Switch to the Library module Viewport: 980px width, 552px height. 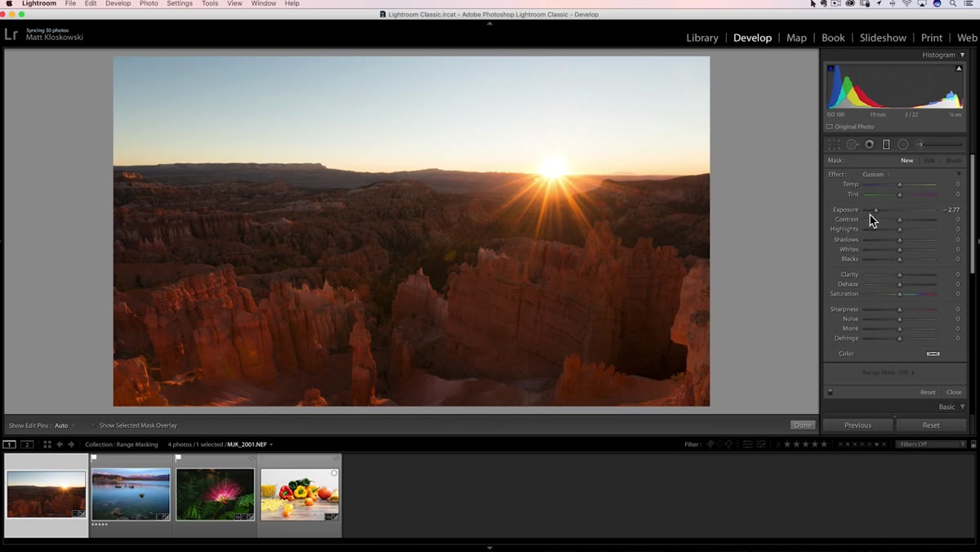pos(702,38)
